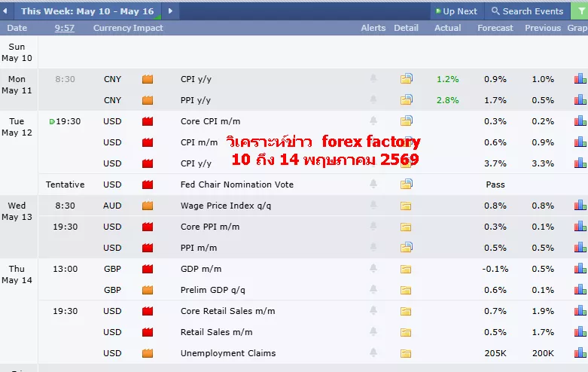
Task: Open detail folder for Unemployment Claims
Action: (x=406, y=354)
